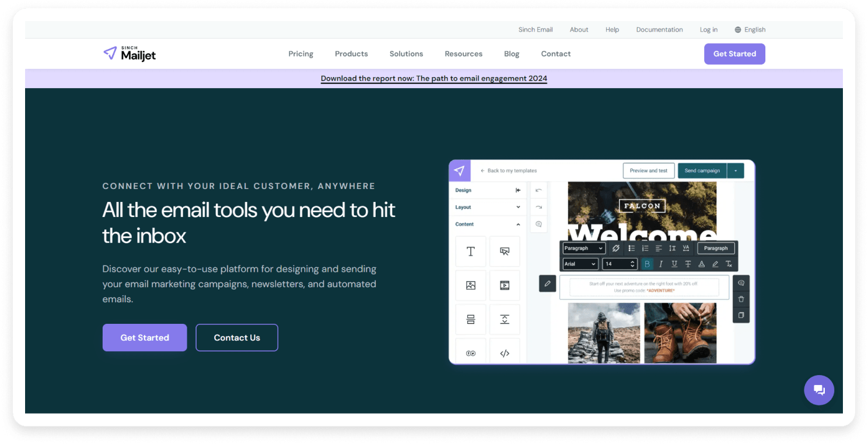This screenshot has width=868, height=444.
Task: Toggle strikethrough formatting
Action: 688,264
